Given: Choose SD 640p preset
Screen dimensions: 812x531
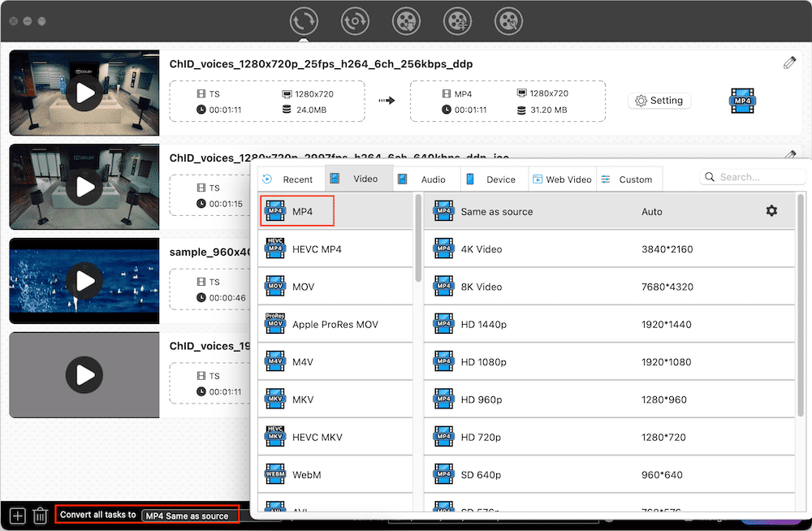Looking at the screenshot, I should click(609, 474).
